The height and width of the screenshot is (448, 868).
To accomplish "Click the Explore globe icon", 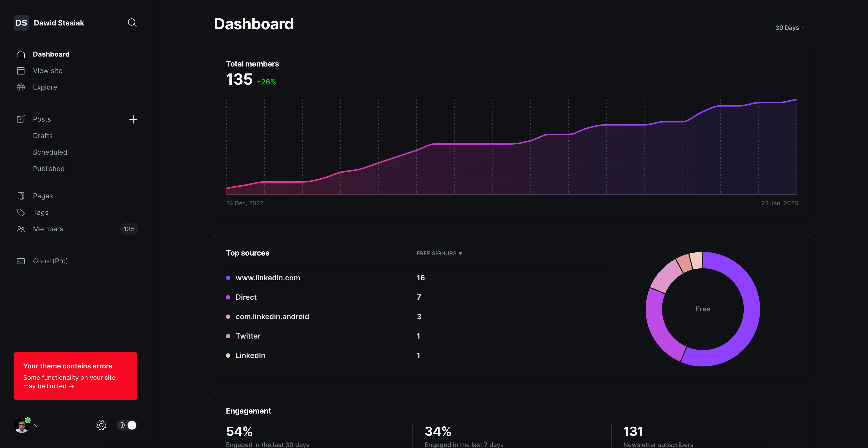I will pos(21,87).
